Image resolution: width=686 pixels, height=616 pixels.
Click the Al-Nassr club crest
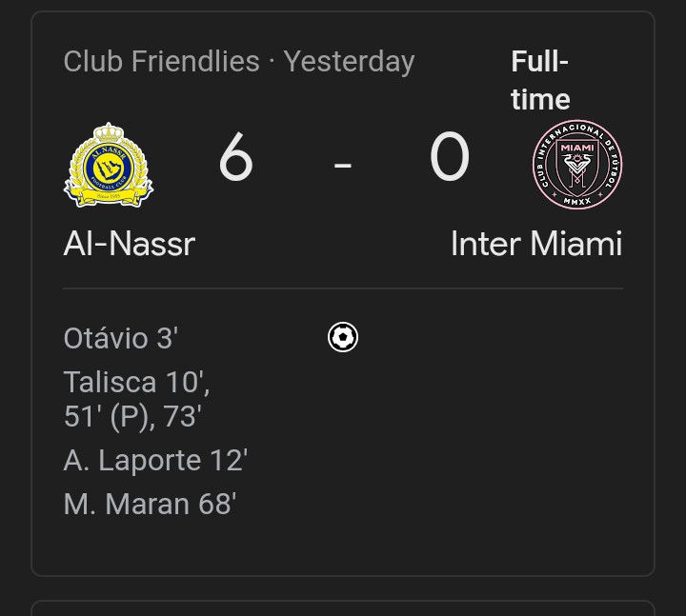tap(109, 166)
